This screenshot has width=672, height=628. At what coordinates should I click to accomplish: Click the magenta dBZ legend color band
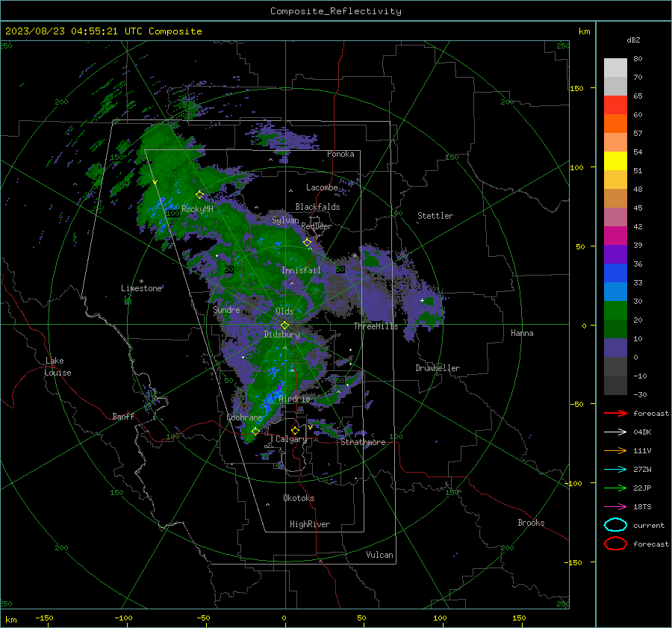point(615,236)
